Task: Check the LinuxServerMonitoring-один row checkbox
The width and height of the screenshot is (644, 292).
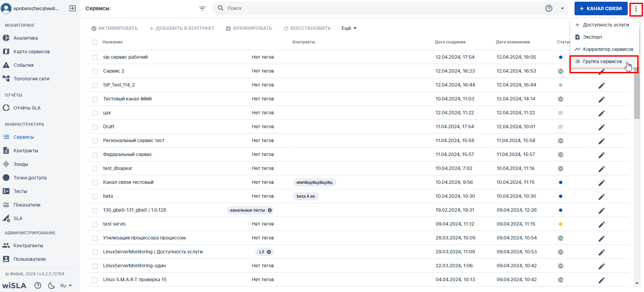Action: point(95,266)
